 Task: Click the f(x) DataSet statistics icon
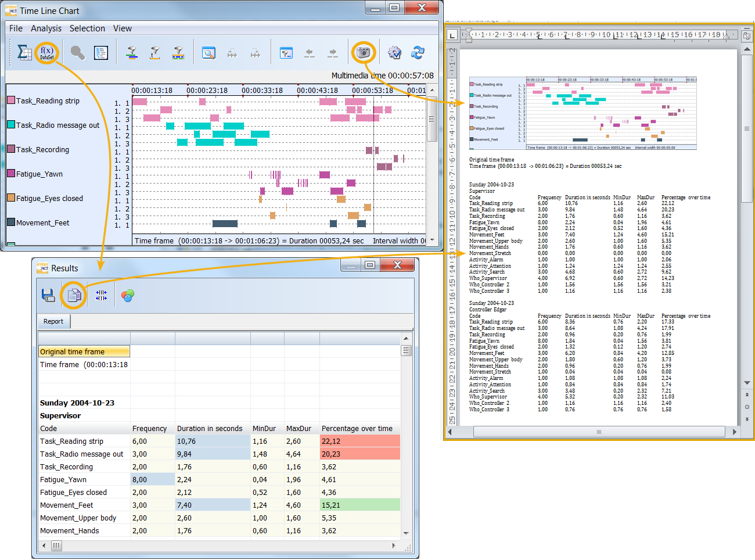(x=46, y=53)
